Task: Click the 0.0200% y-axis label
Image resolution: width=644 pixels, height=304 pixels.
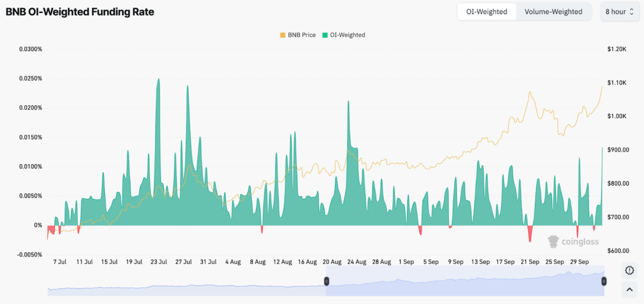Action: click(x=31, y=108)
